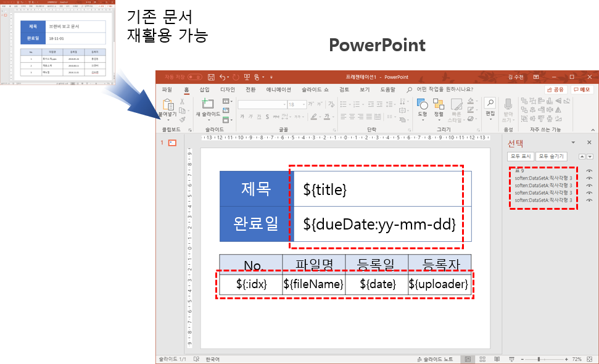Click the Fit slide to window icon
Image resolution: width=599 pixels, height=364 pixels.
click(590, 359)
